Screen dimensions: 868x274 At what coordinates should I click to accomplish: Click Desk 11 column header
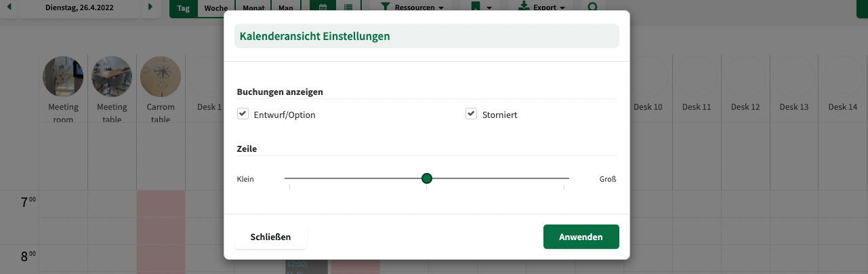(697, 106)
